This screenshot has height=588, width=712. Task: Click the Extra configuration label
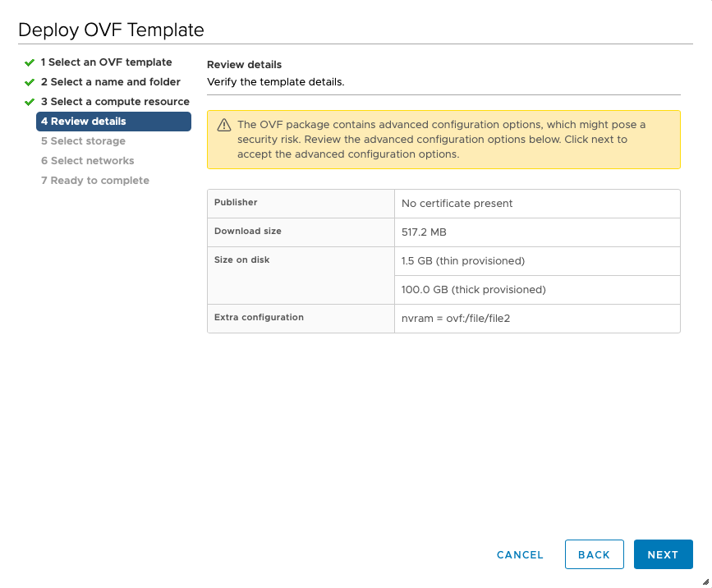(259, 317)
